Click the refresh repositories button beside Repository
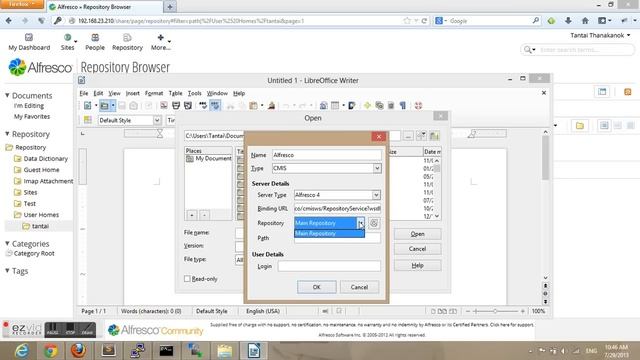Viewport: 640px width, 360px height. [x=373, y=223]
